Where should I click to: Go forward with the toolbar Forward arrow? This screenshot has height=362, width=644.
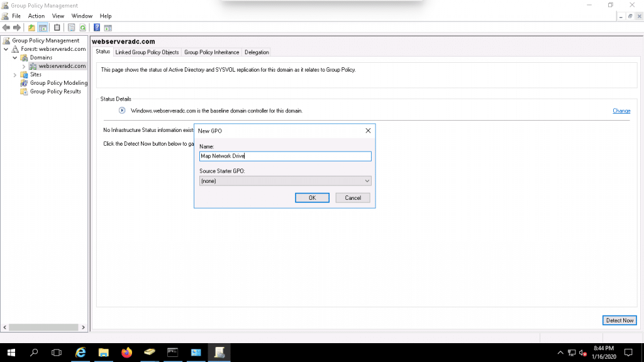(17, 28)
